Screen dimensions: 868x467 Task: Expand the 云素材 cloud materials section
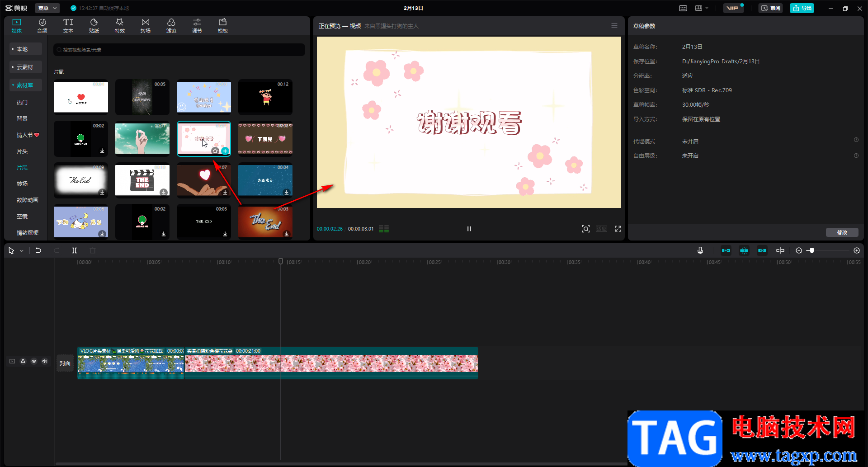pos(25,67)
